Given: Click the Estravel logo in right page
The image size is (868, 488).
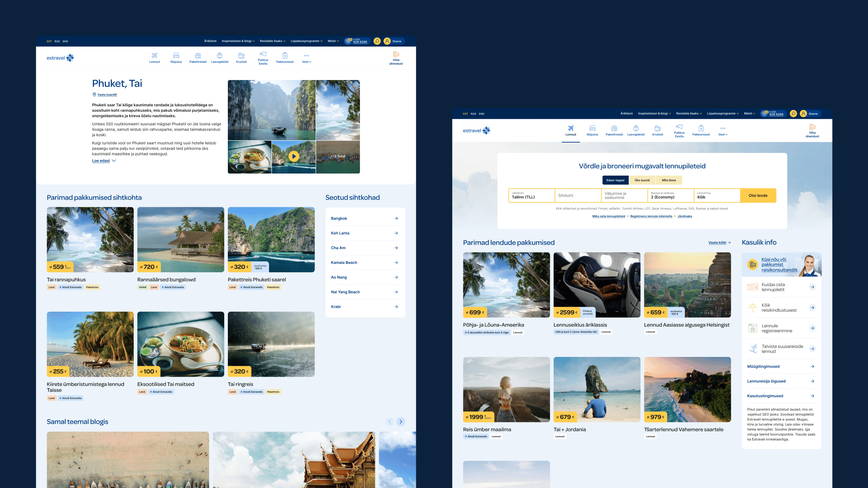Looking at the screenshot, I should point(476,131).
